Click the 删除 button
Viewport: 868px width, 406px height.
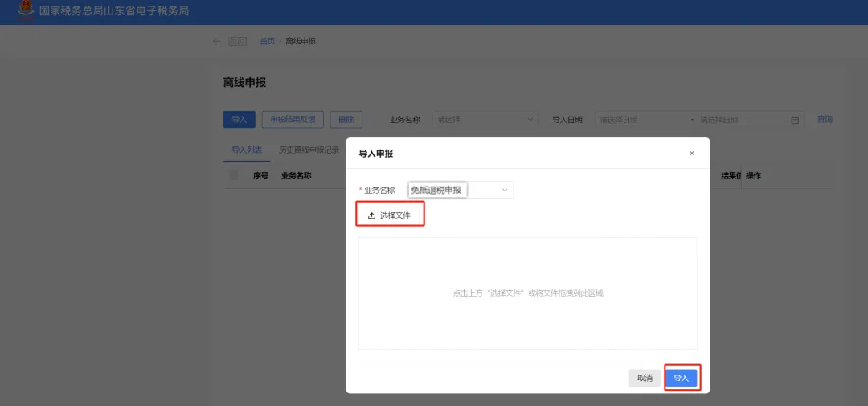click(x=346, y=120)
